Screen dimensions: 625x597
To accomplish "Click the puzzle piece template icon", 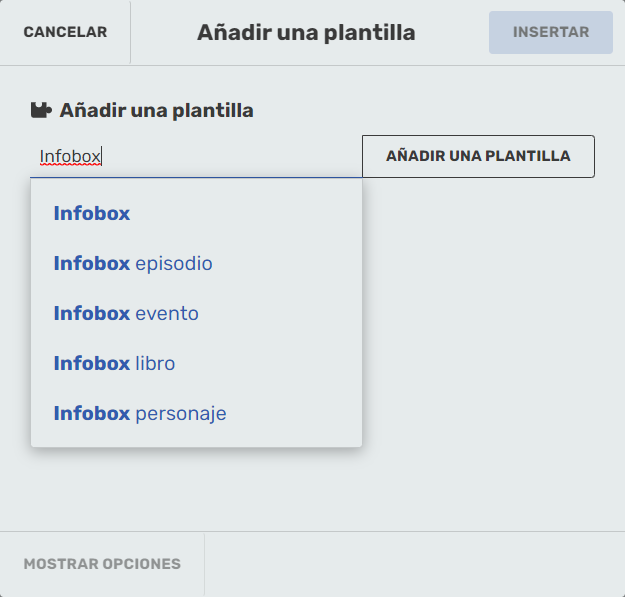I will coord(40,111).
